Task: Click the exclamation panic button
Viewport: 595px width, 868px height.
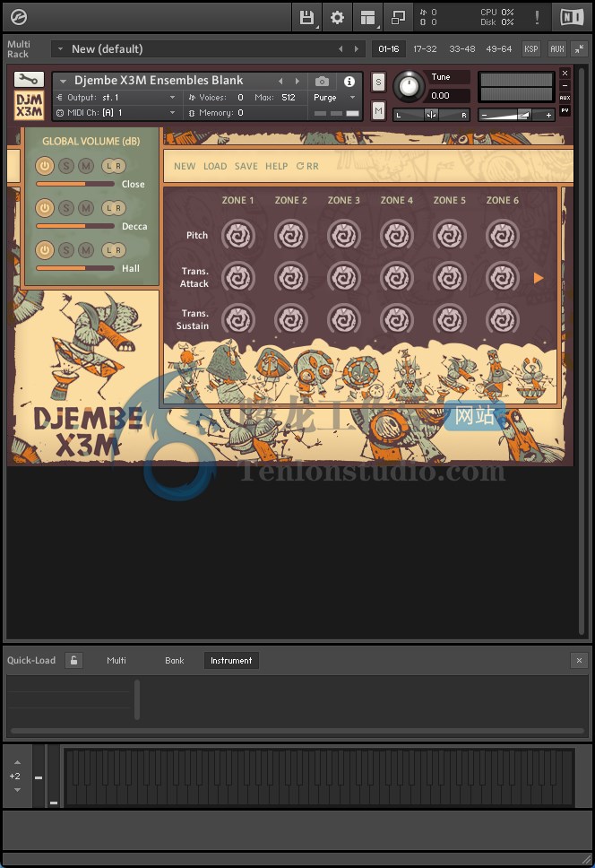Action: (537, 18)
